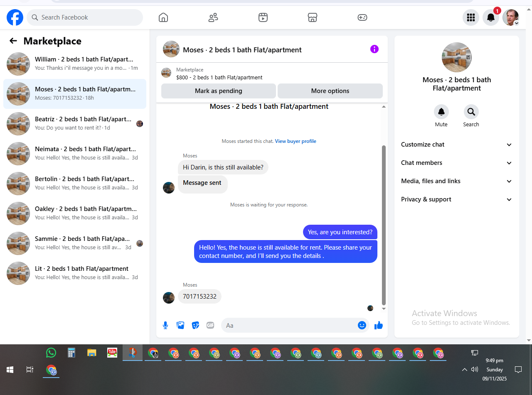
Task: Open the $800 Marketplace listing row
Action: click(x=272, y=74)
